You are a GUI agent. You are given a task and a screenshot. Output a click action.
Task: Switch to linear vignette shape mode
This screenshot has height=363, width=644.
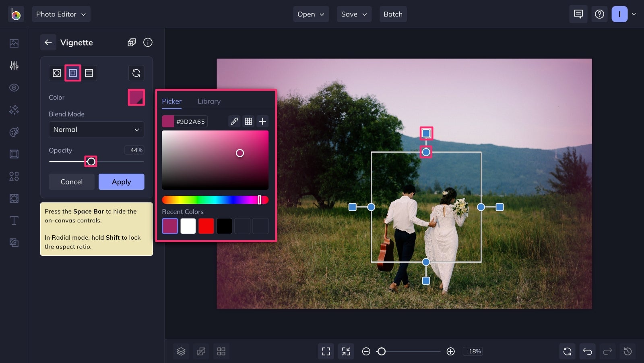click(x=89, y=73)
